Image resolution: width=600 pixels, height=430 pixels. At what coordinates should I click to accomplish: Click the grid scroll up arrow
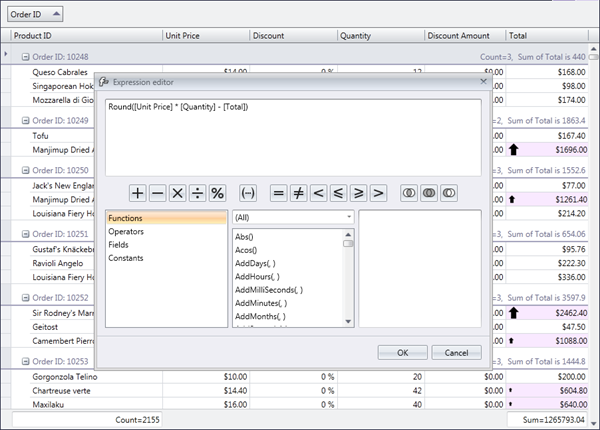tap(593, 49)
